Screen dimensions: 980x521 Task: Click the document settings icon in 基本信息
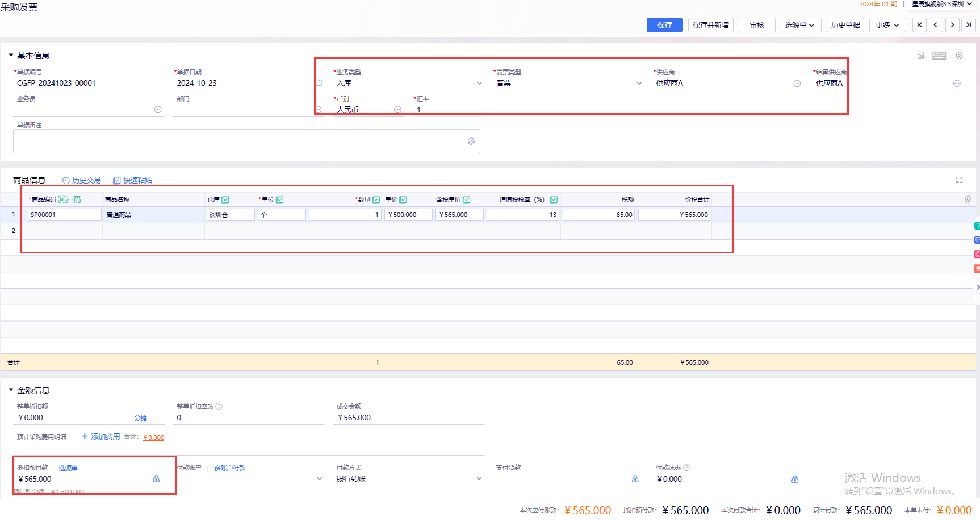tap(921, 55)
